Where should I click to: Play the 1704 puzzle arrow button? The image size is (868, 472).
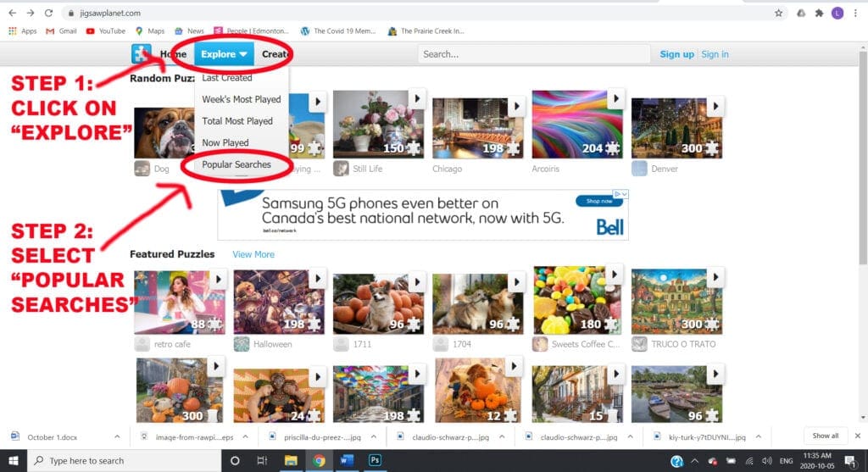tap(516, 282)
